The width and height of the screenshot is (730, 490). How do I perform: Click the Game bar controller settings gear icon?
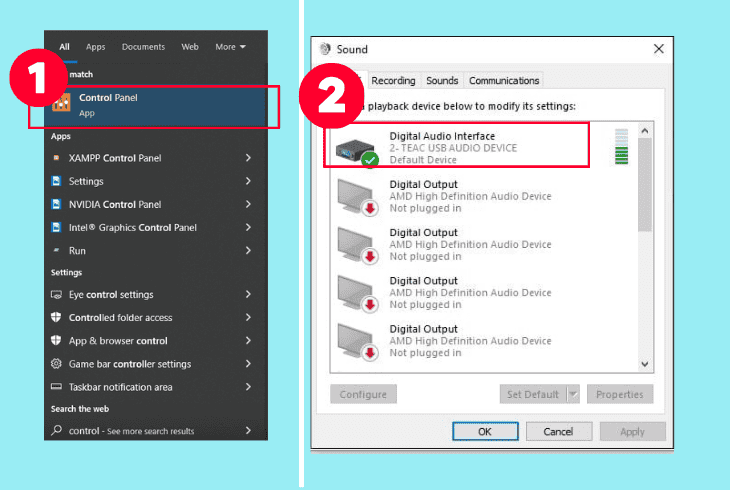click(56, 363)
